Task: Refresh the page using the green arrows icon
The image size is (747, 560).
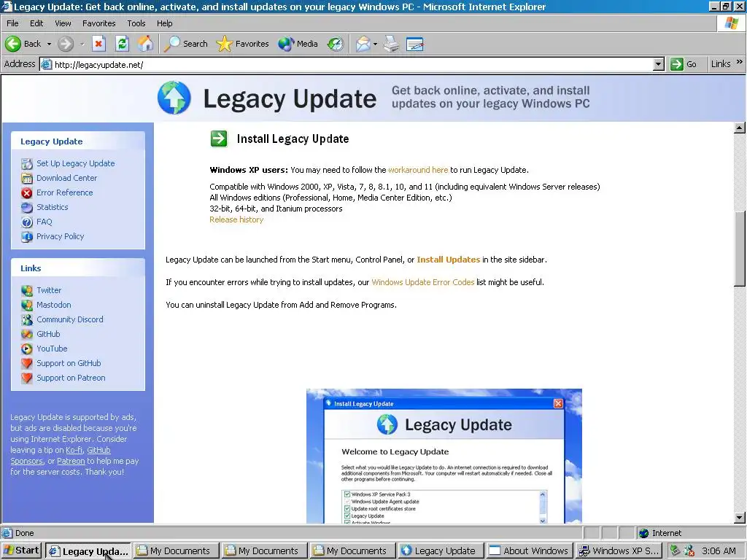Action: tap(123, 44)
